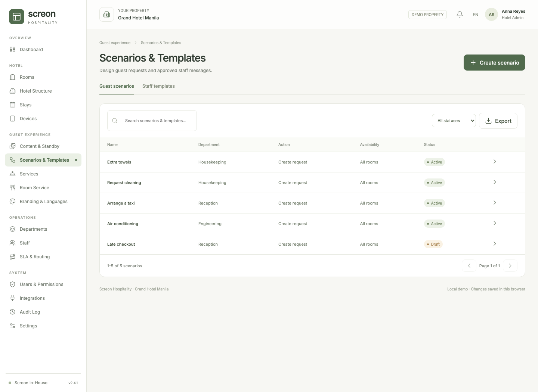Click the Rooms door icon
The width and height of the screenshot is (538, 392).
(x=12, y=77)
